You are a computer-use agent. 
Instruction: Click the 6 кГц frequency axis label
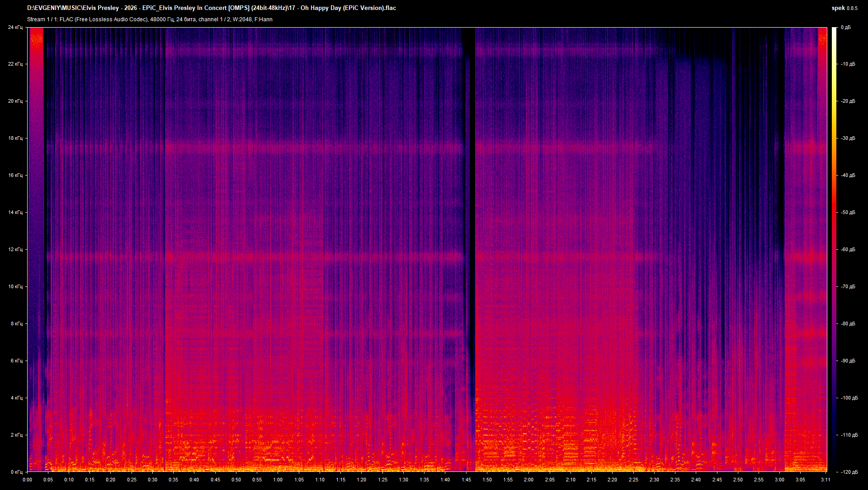click(x=17, y=361)
